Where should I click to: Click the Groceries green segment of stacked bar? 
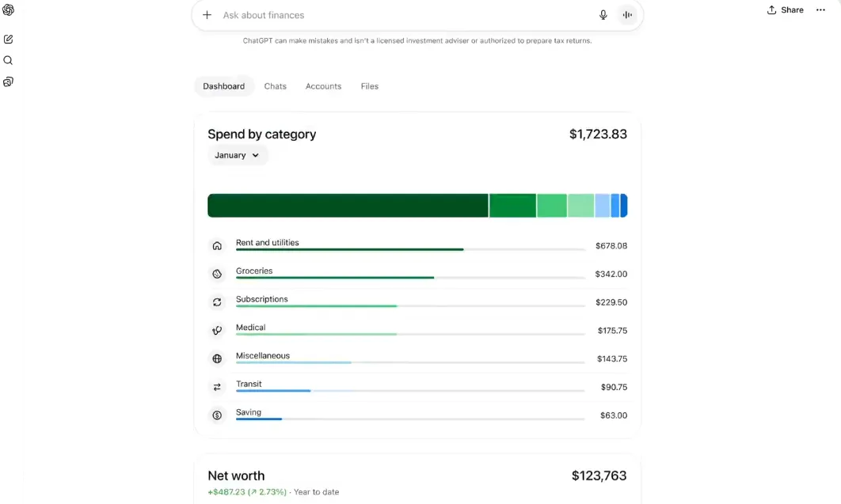point(512,206)
